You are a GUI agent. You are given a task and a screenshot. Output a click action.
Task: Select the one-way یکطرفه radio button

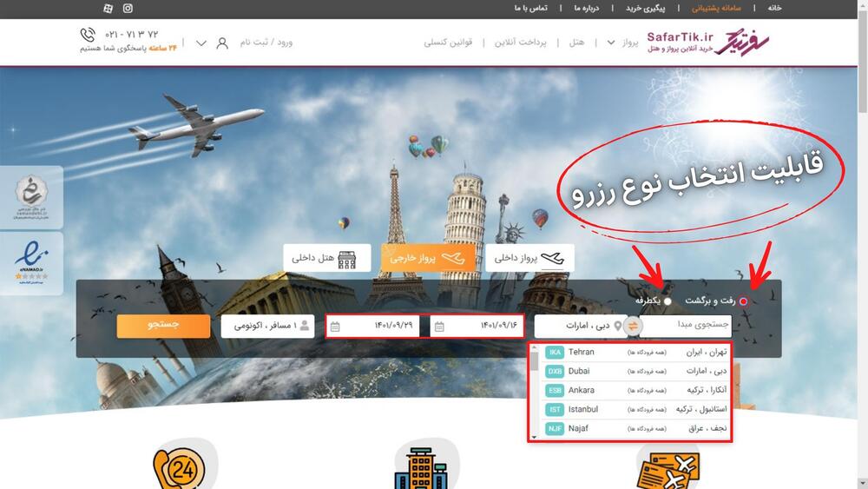pos(667,301)
